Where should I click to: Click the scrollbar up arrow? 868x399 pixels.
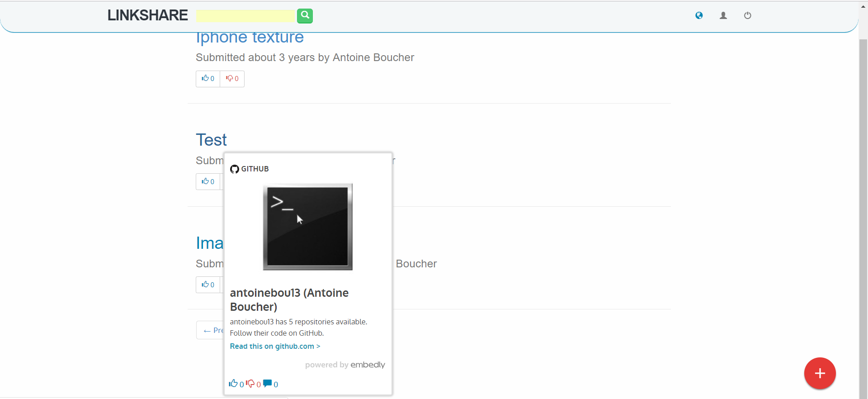coord(863,6)
